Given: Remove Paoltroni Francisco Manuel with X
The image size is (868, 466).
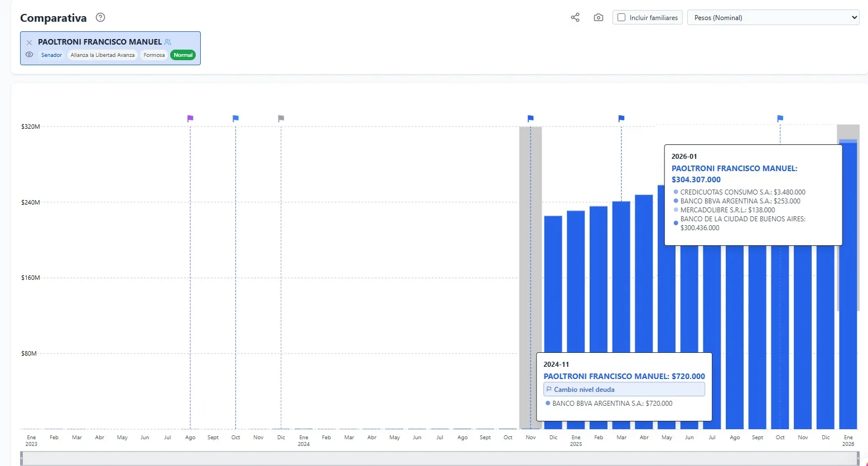Looking at the screenshot, I should click(30, 42).
